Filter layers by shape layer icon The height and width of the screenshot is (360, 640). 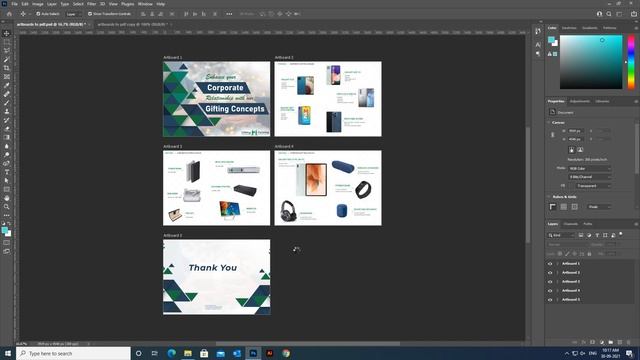click(x=605, y=236)
